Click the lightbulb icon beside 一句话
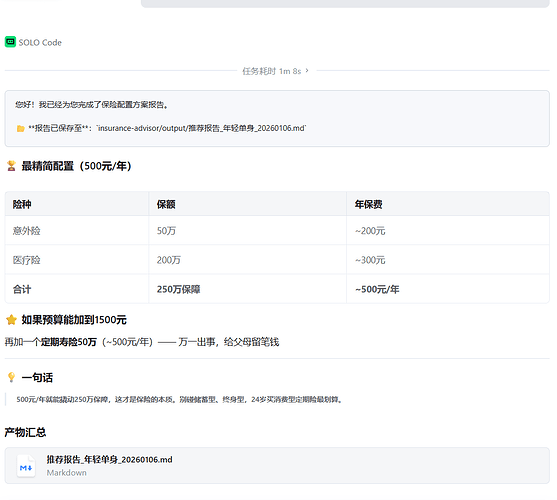This screenshot has height=500, width=557. 11,377
